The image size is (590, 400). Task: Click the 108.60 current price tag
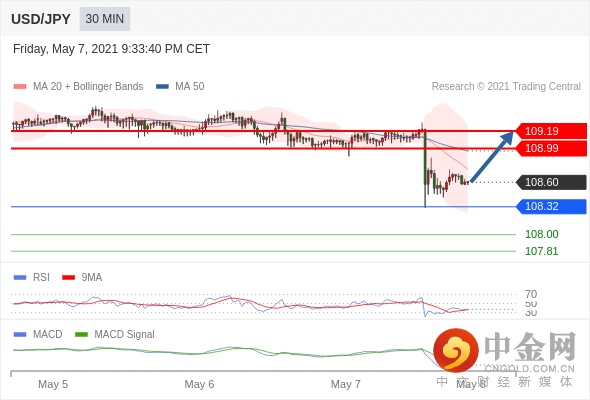[x=551, y=182]
